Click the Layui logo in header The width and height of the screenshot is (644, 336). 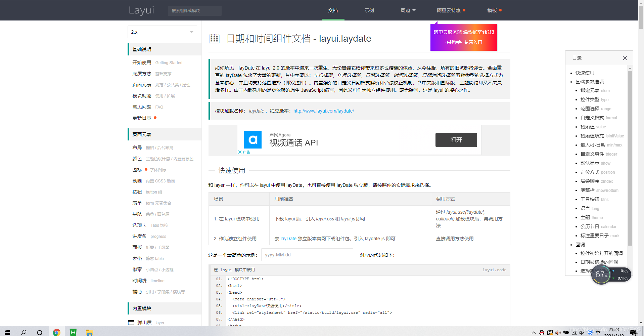click(x=141, y=10)
